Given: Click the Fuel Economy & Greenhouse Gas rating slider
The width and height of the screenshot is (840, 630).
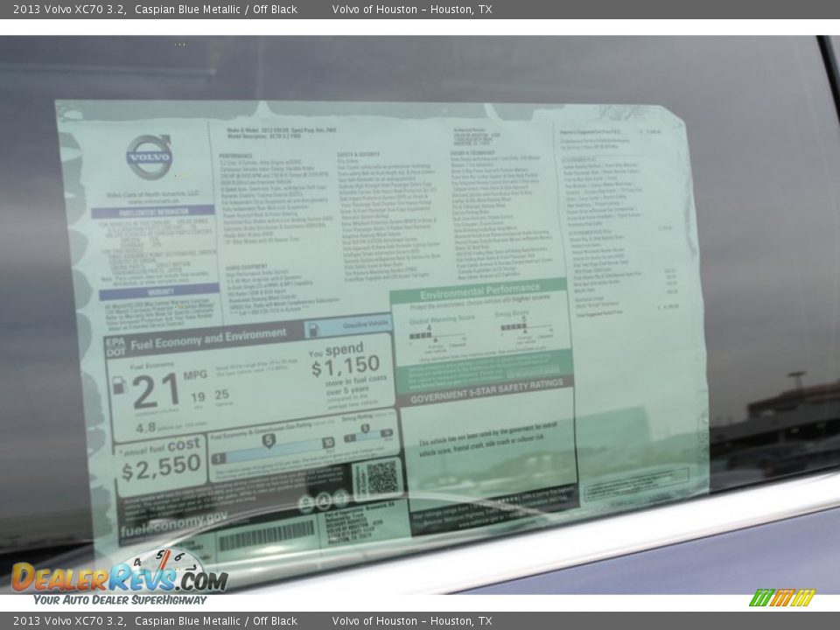Looking at the screenshot, I should point(273,450).
